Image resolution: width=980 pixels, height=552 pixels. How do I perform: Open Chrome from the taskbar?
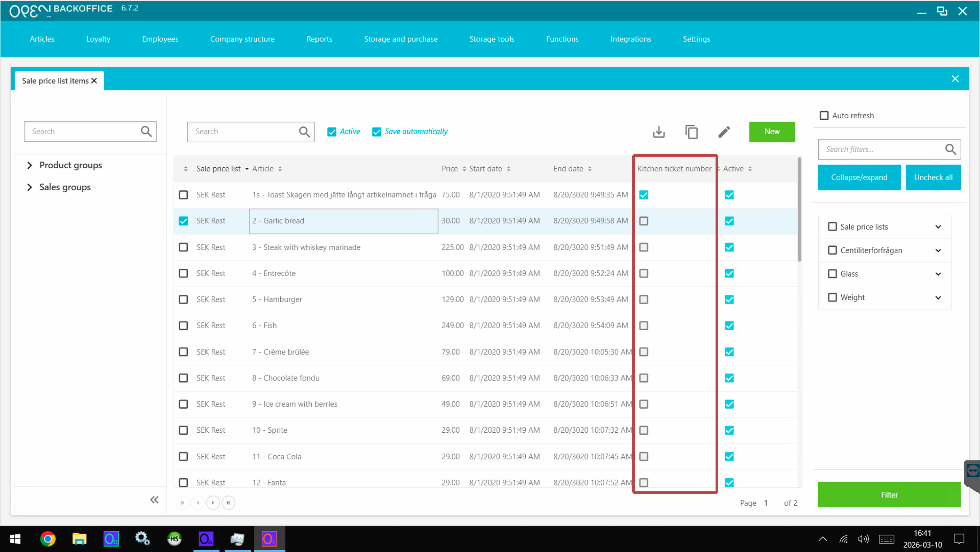tap(48, 539)
